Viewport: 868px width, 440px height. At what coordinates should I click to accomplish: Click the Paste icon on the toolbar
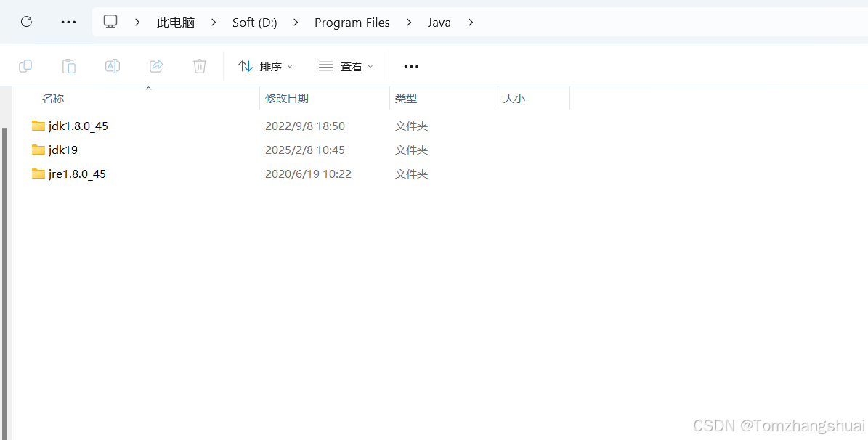(x=69, y=65)
